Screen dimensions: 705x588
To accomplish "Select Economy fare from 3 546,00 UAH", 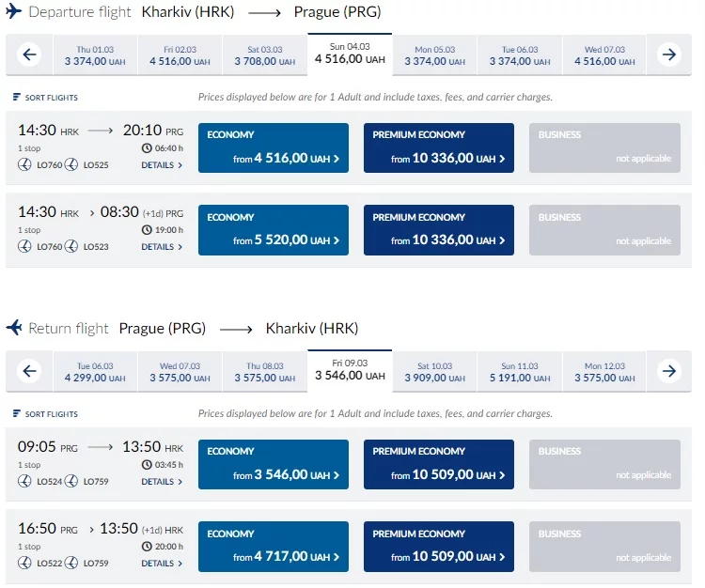I will [x=274, y=465].
